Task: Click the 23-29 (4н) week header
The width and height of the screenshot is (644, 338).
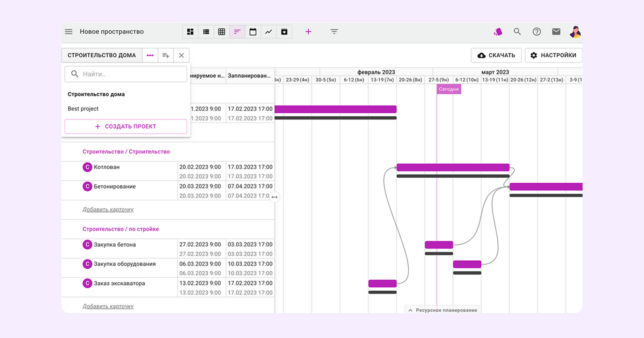Action: point(298,80)
